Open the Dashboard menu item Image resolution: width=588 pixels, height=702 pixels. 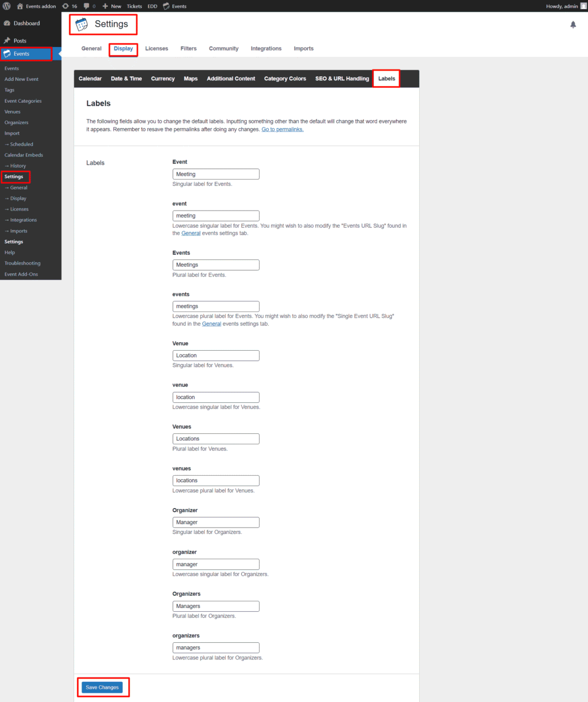pos(27,24)
